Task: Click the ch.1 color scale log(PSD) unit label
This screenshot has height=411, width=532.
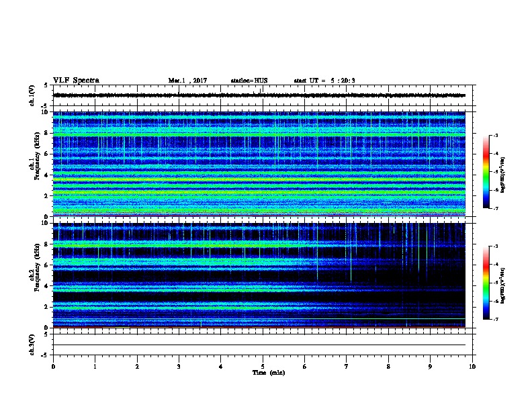Action: pyautogui.click(x=503, y=175)
